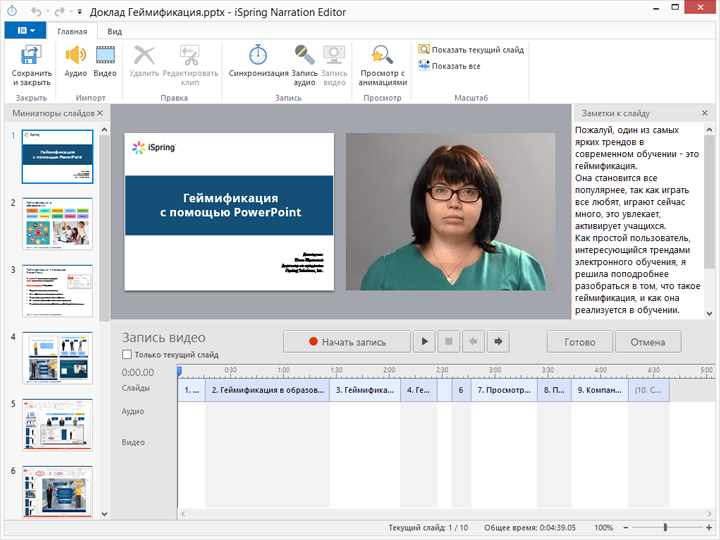Select slide 3 thumbnail
Image resolution: width=720 pixels, height=540 pixels.
click(57, 291)
